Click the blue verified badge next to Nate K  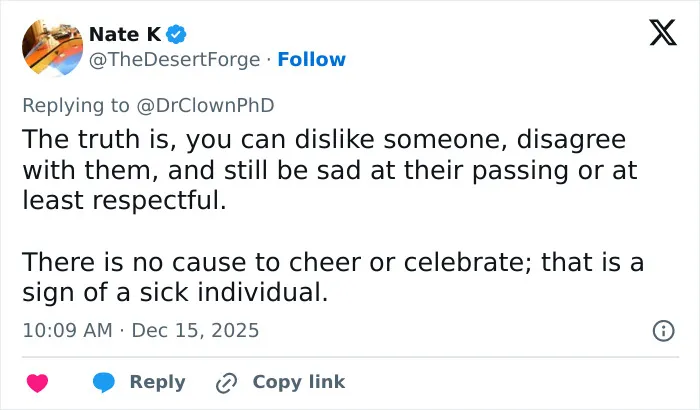pos(176,34)
